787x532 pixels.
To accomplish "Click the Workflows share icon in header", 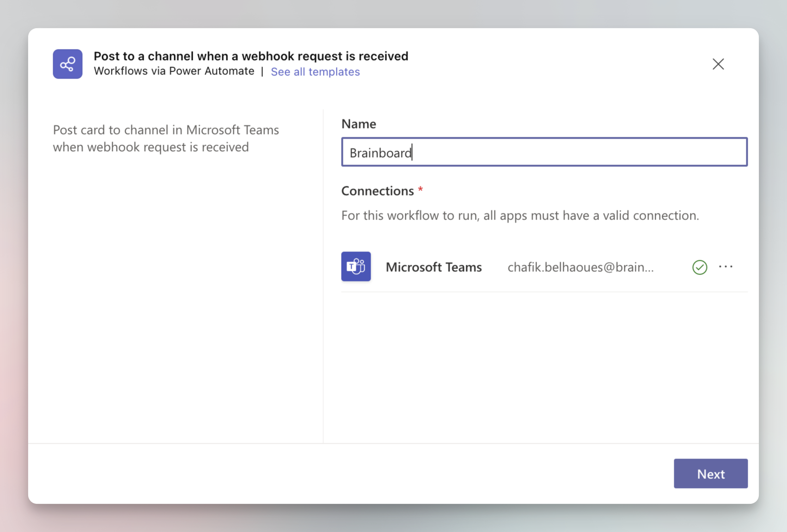I will 67,64.
